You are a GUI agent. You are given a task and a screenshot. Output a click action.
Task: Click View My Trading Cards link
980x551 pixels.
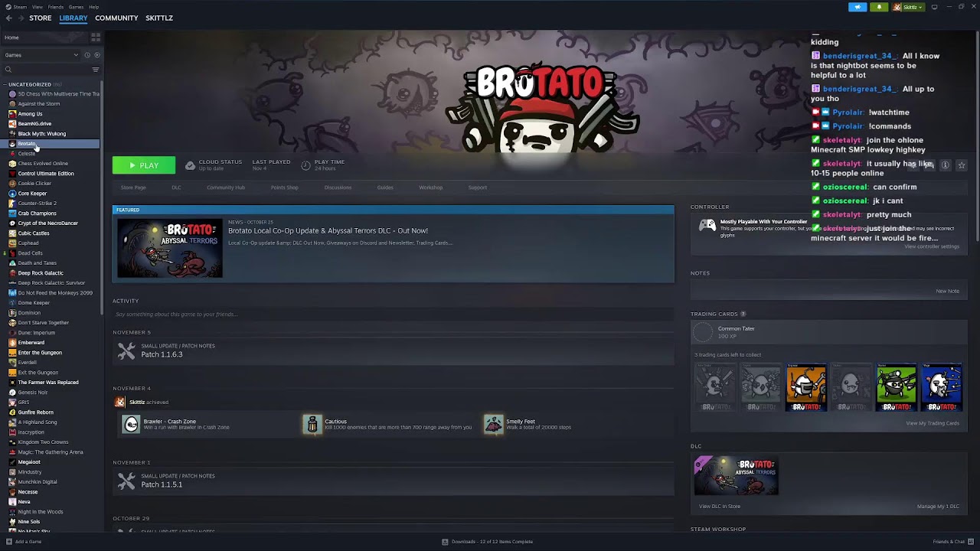(933, 423)
